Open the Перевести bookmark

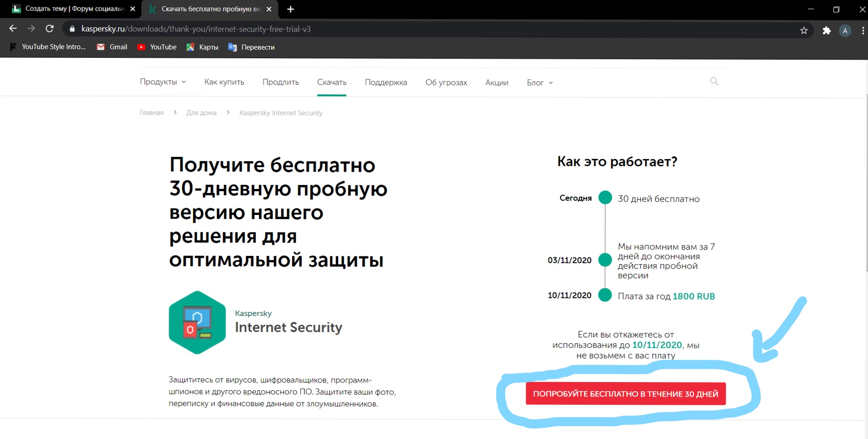[x=252, y=47]
